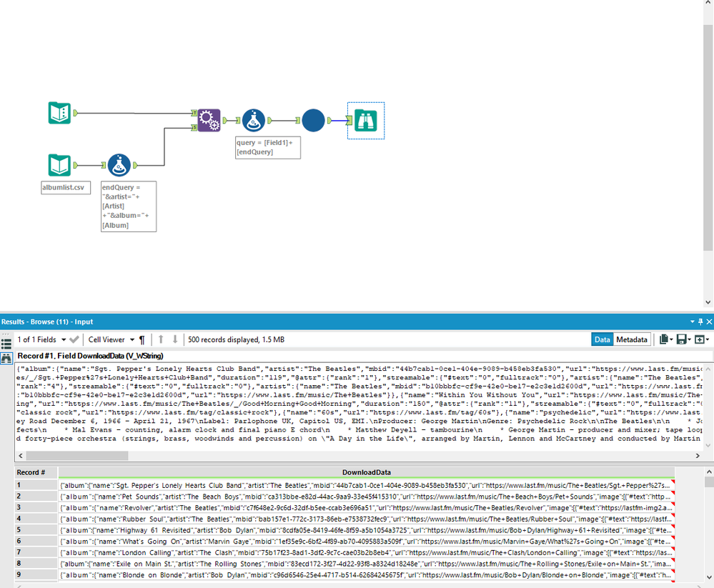The height and width of the screenshot is (588, 714).
Task: Select record row 5 Highway 61 Revisited cell
Action: 366,529
